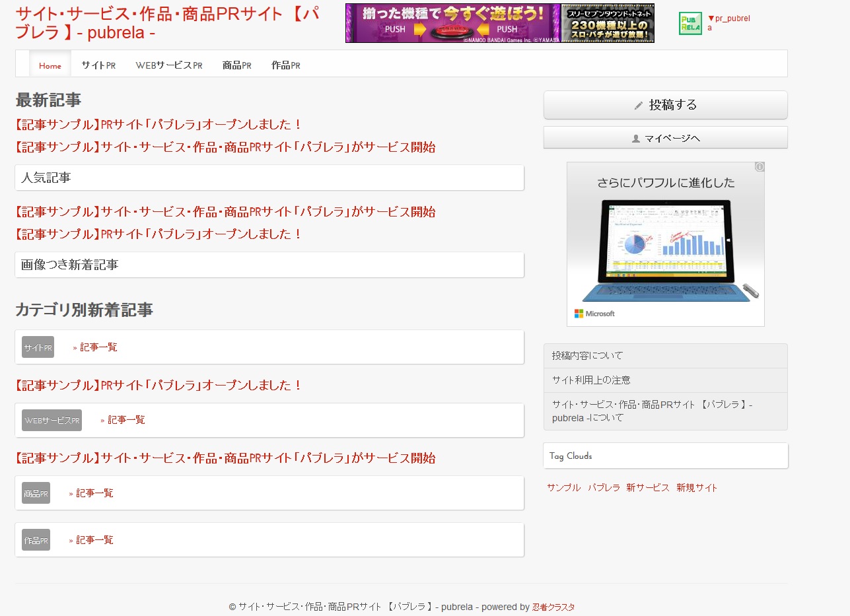Open 記事一覧 link next to WEBサービスPR
850x616 pixels.
point(126,420)
